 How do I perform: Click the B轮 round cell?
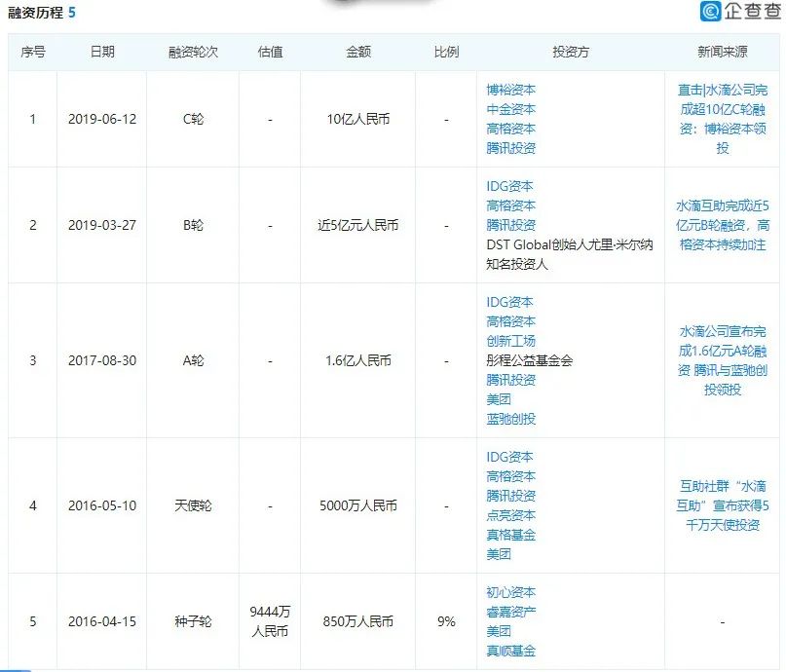pyautogui.click(x=193, y=225)
